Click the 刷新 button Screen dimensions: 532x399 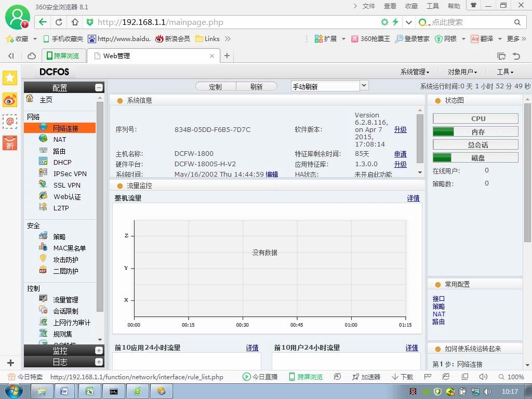[257, 87]
